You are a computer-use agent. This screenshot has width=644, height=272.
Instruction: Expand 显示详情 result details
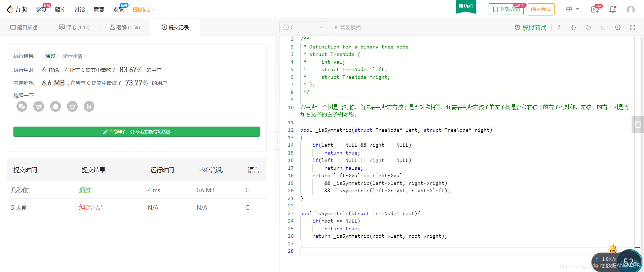(x=74, y=56)
